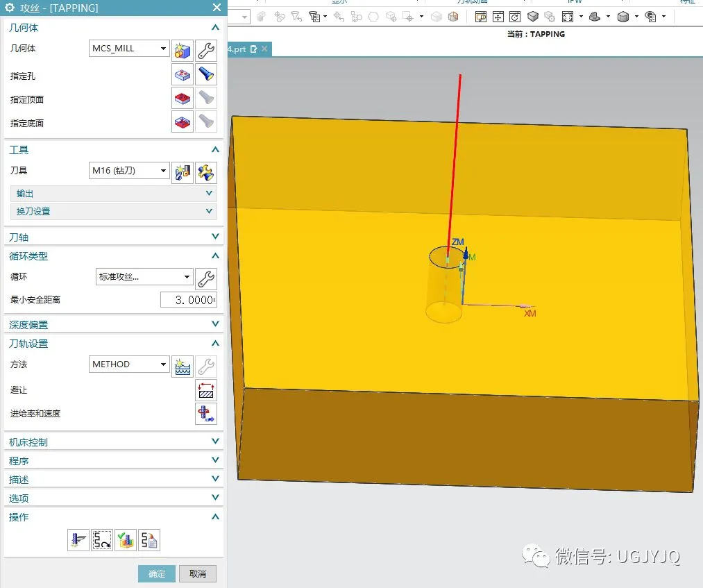Screen dimensions: 703x588
Task: Collapse the 操作 section
Action: coord(215,516)
